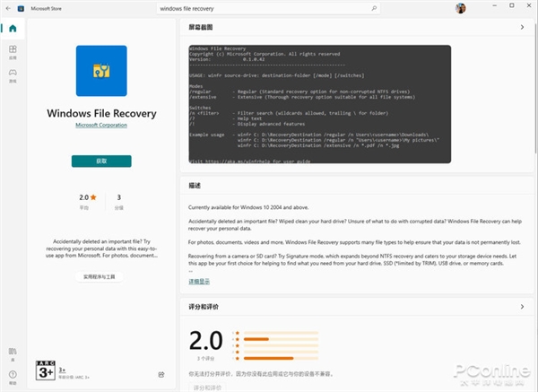Click the four-star rating bar

pos(281,339)
